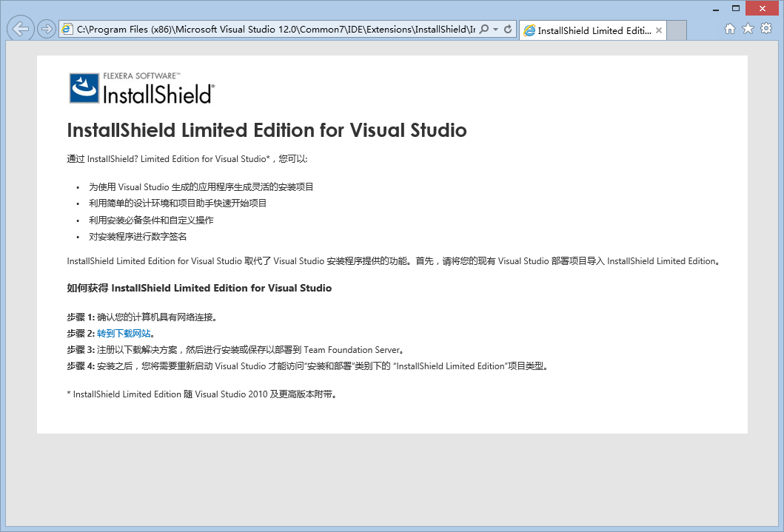Click bullet text 利用安装必备条件和自定义操作
The width and height of the screenshot is (784, 532).
click(x=151, y=220)
